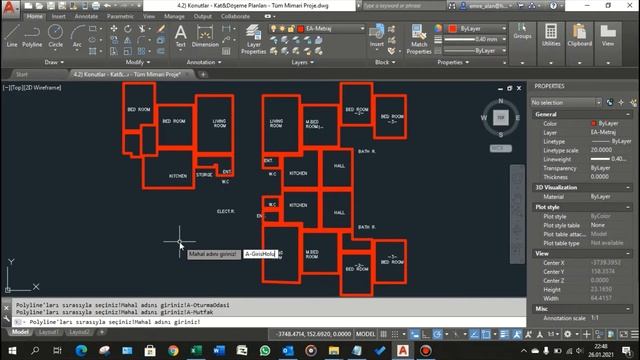Click the Help question mark icon
The image size is (640, 360).
pos(553,6)
